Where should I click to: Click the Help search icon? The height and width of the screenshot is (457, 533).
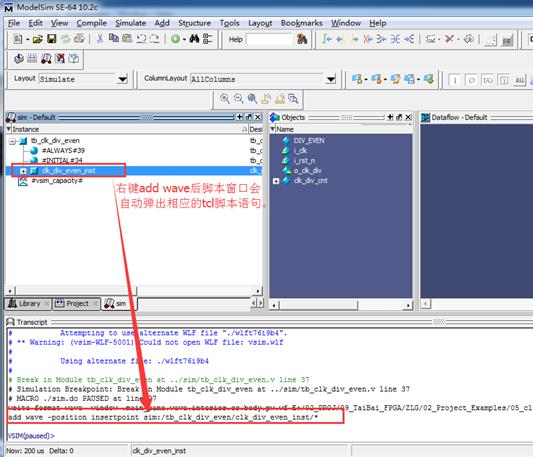tap(302, 39)
